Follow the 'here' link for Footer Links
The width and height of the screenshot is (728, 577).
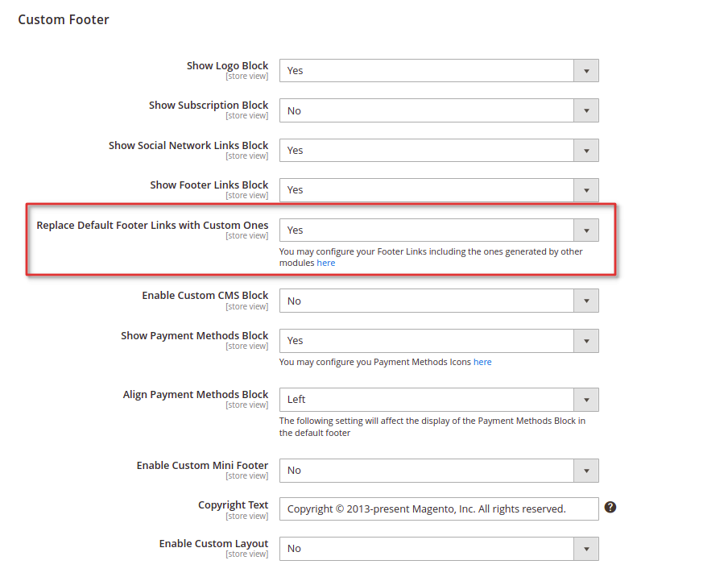click(x=326, y=263)
